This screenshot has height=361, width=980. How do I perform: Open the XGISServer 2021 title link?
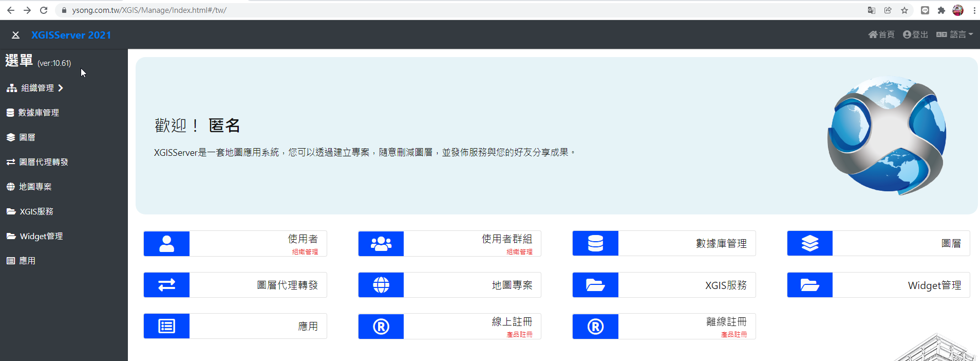71,35
